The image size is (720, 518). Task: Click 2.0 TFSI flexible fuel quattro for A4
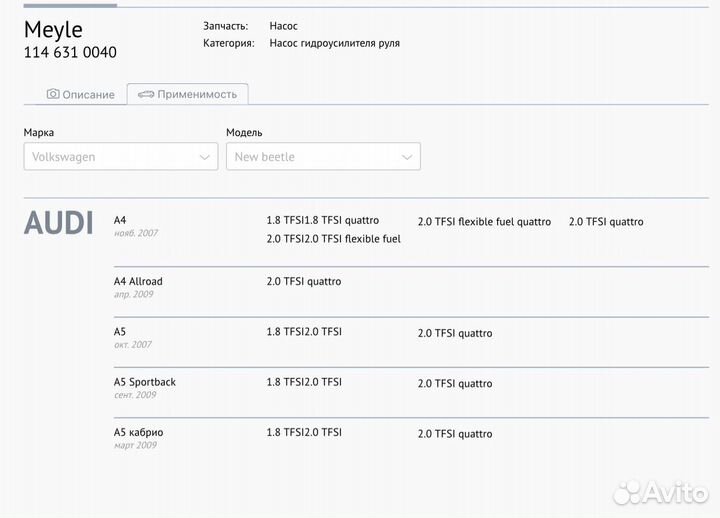coord(484,222)
